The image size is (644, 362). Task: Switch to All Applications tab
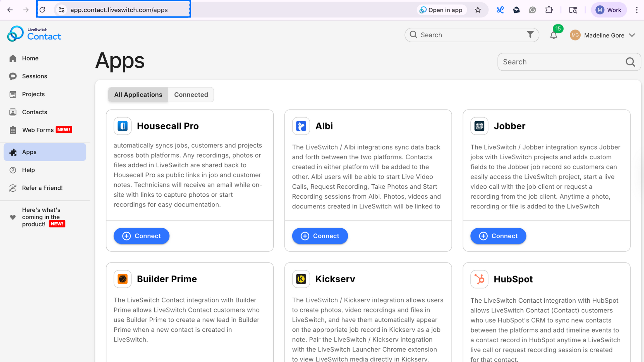(x=138, y=95)
